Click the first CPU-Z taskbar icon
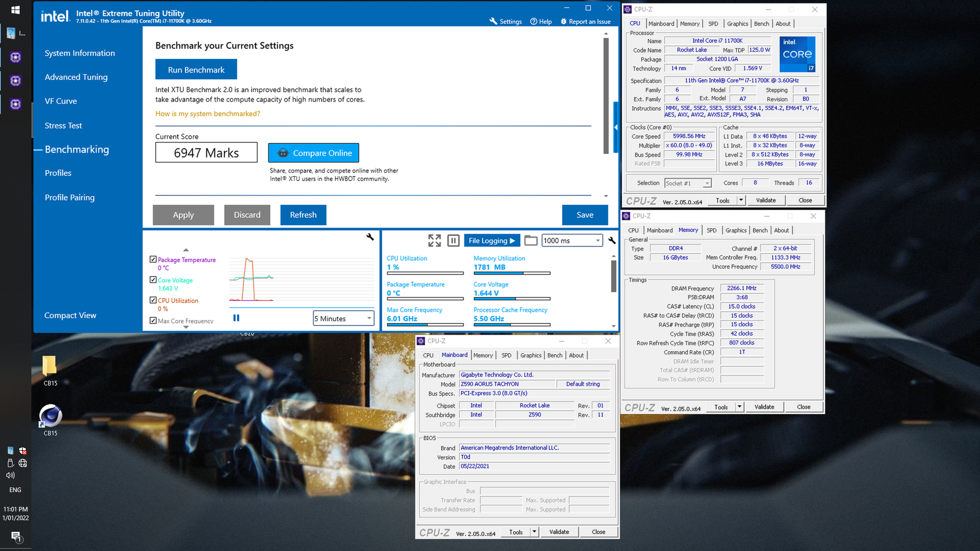The image size is (980, 551). (15, 57)
